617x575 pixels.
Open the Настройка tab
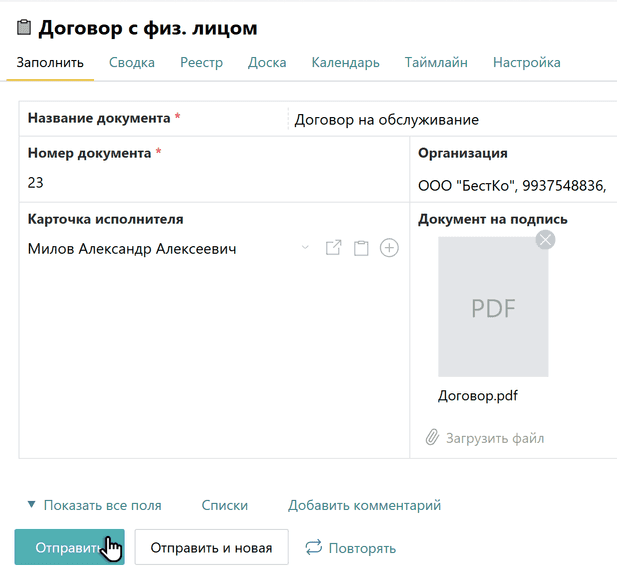click(x=526, y=62)
